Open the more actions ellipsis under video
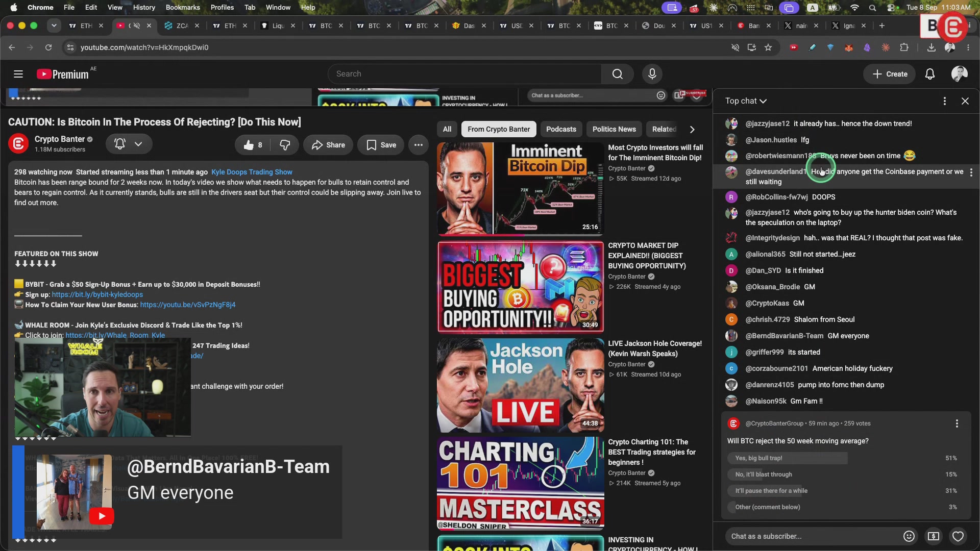Screen dimensions: 980x551 [419, 145]
